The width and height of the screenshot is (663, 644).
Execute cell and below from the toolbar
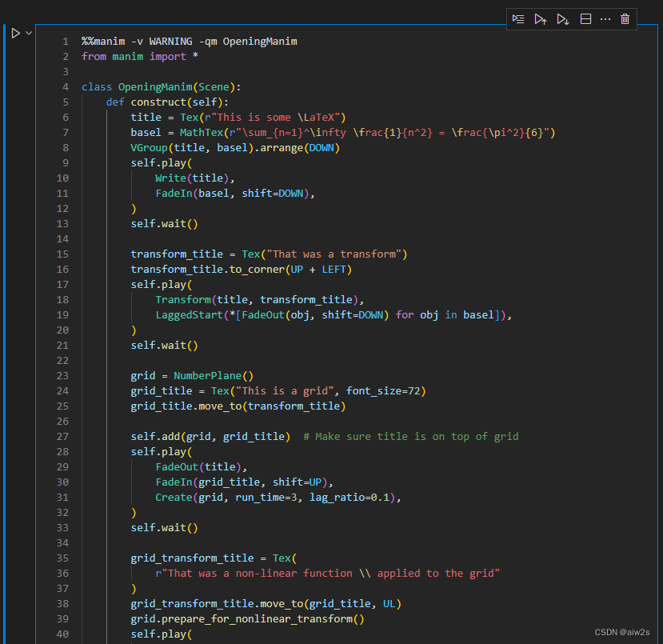[563, 19]
